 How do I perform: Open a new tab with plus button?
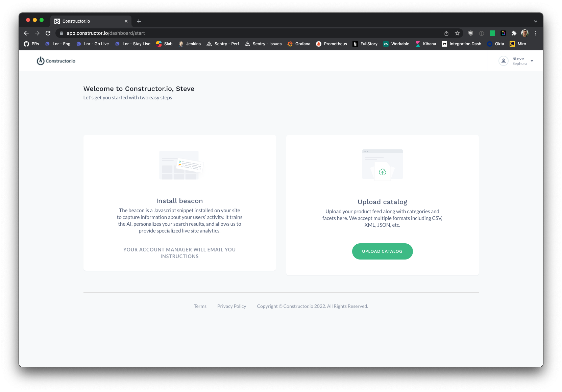139,21
